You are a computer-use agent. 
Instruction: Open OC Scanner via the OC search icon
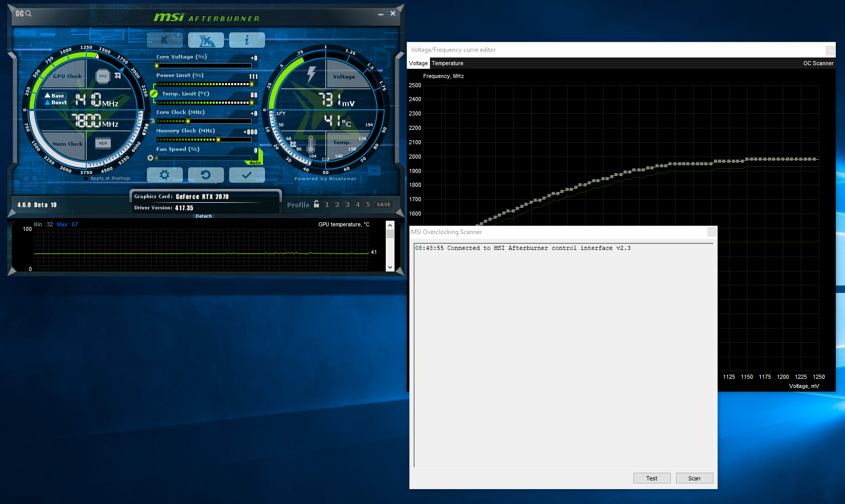click(23, 13)
